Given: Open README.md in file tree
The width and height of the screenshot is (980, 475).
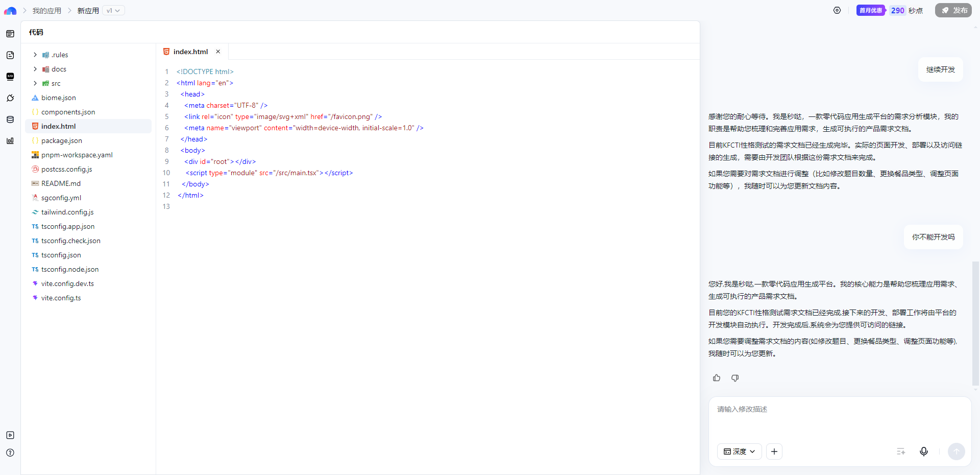Looking at the screenshot, I should click(88, 183).
